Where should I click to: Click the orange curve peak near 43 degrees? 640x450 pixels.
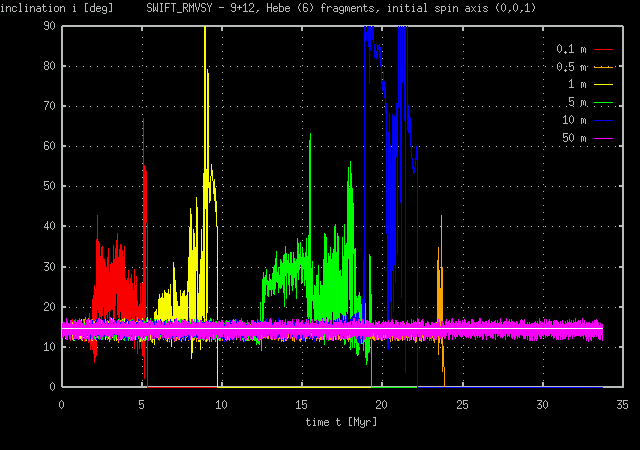point(441,217)
